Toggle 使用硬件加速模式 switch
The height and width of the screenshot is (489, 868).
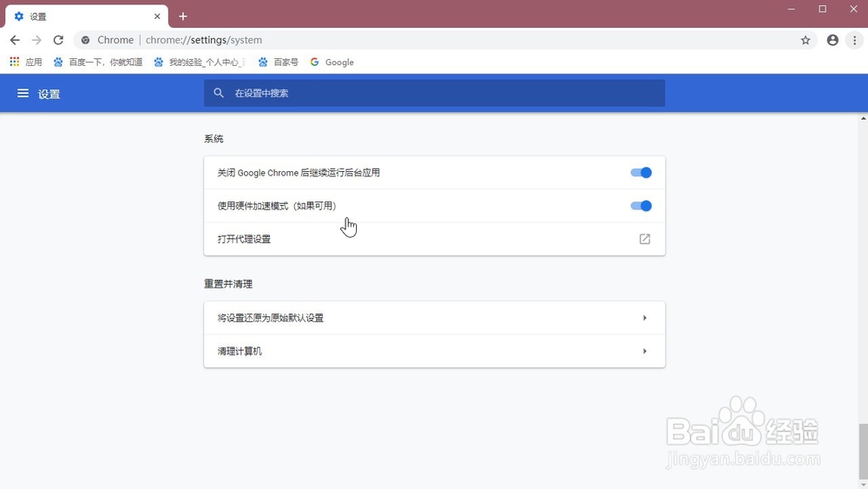point(641,206)
